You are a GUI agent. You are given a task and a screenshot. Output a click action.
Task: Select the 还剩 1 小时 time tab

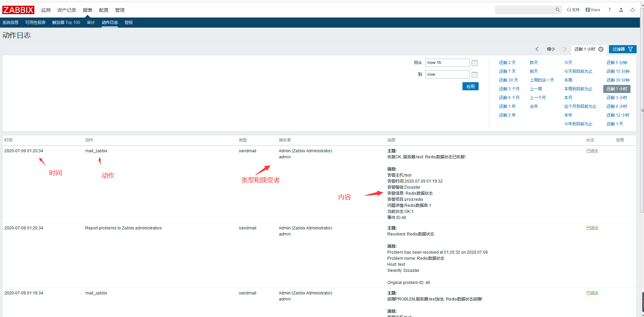click(588, 49)
